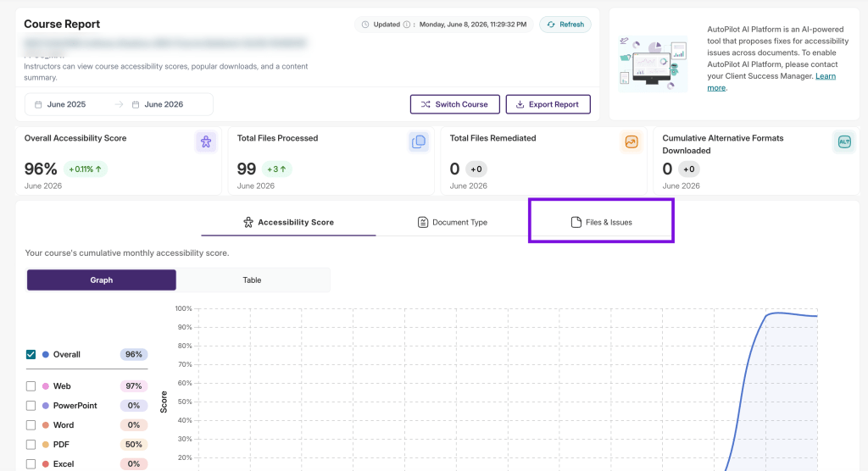This screenshot has width=868, height=471.
Task: Tick the Excel series checkbox
Action: click(31, 464)
